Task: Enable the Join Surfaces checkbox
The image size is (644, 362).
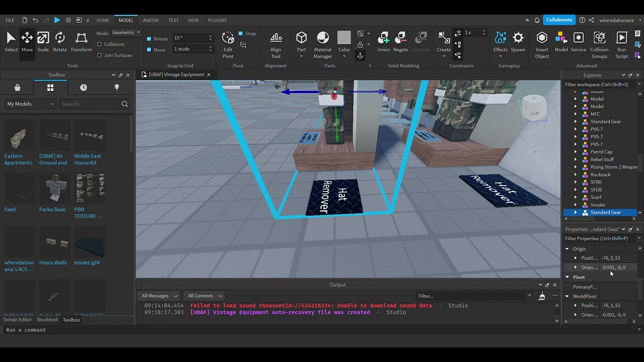Action: click(x=99, y=55)
